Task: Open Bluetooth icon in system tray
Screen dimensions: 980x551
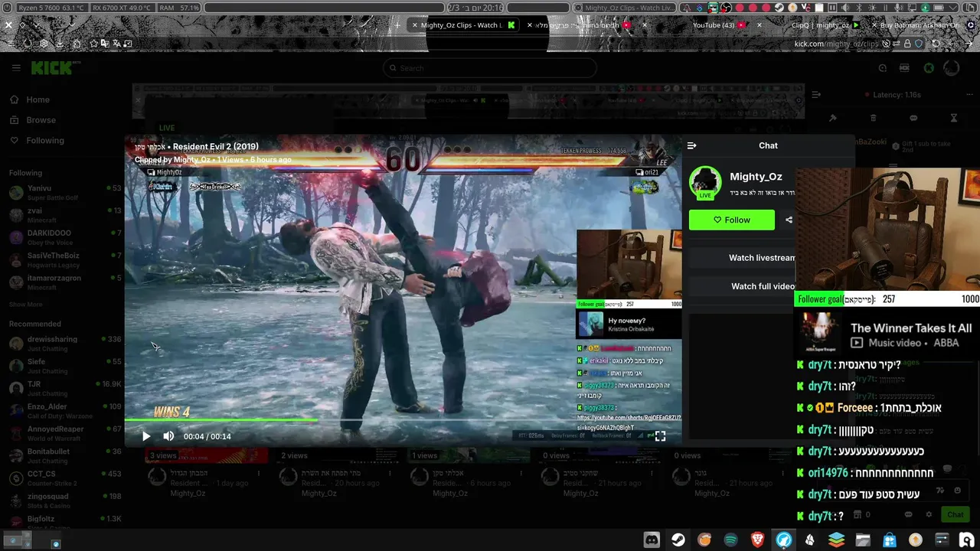Action: coord(859,8)
